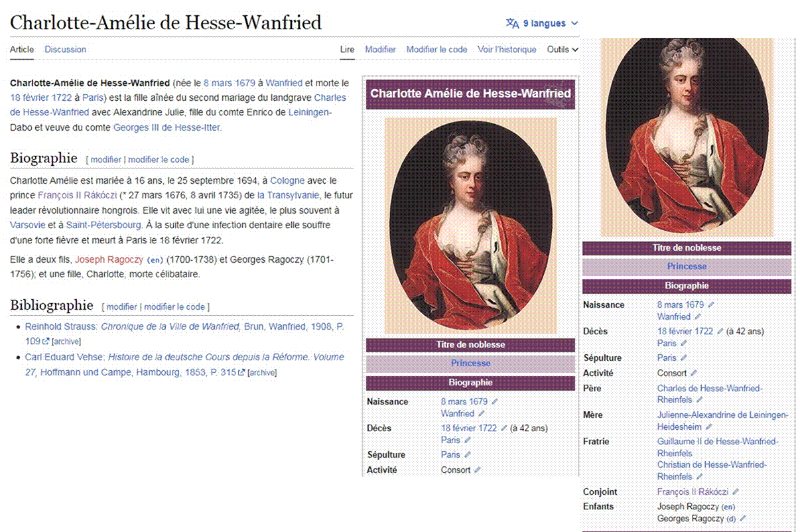The height and width of the screenshot is (532, 800).
Task: Click pencil after 8 mars 1679 in right-side infobox
Action: pyautogui.click(x=711, y=305)
